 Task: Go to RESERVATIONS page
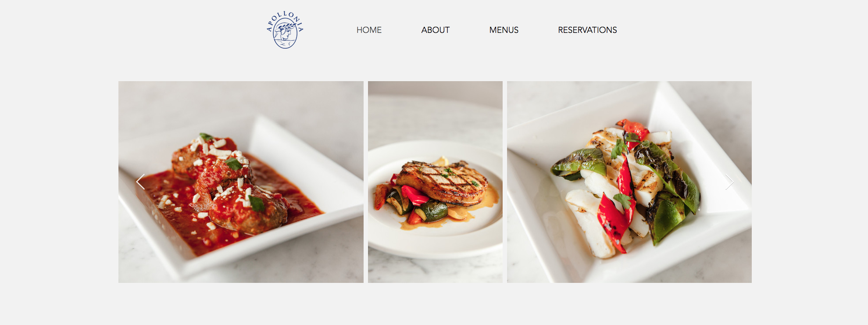pyautogui.click(x=587, y=30)
